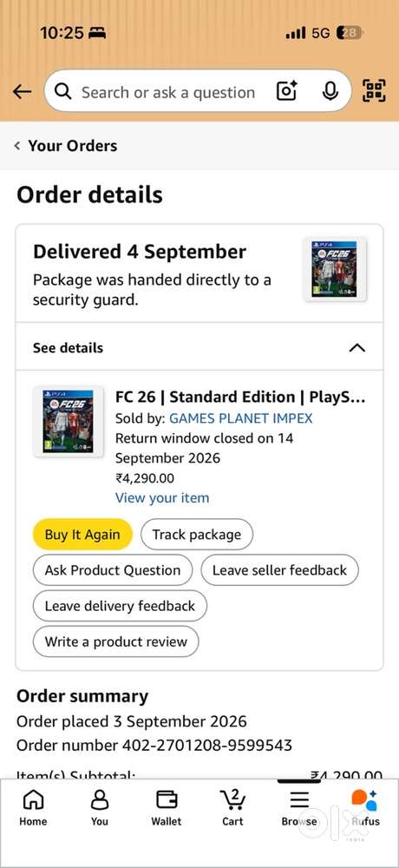The width and height of the screenshot is (399, 868).
Task: Tap the back arrow beside search bar
Action: 23,91
